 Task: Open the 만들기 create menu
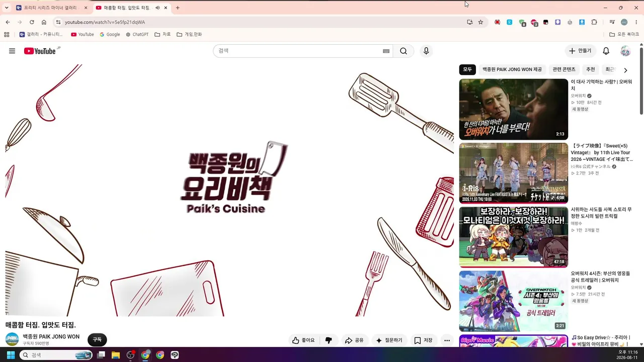[580, 51]
